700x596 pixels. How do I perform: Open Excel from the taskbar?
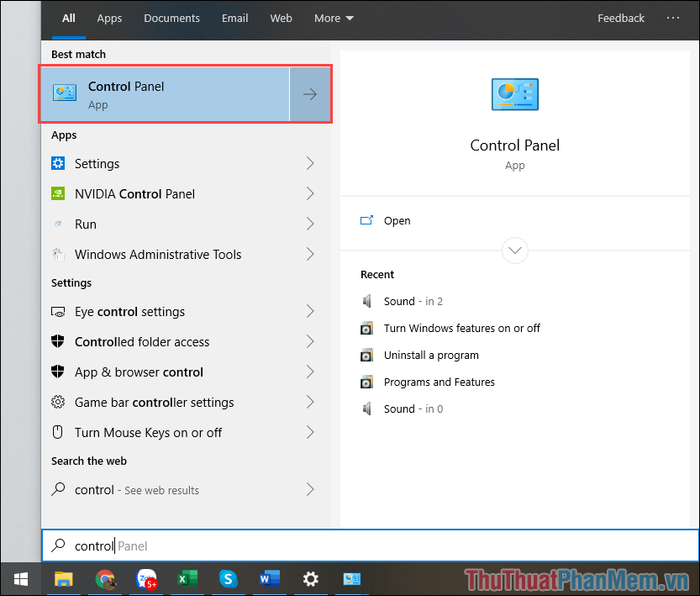(188, 579)
